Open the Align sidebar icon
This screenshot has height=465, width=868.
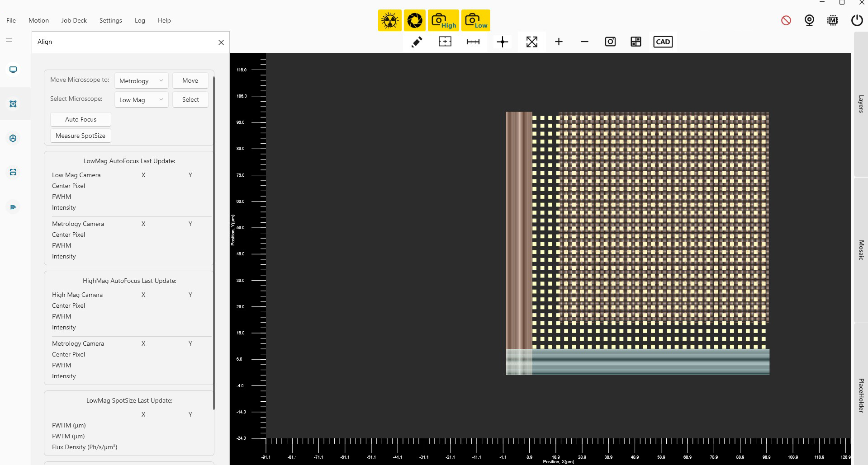point(13,104)
